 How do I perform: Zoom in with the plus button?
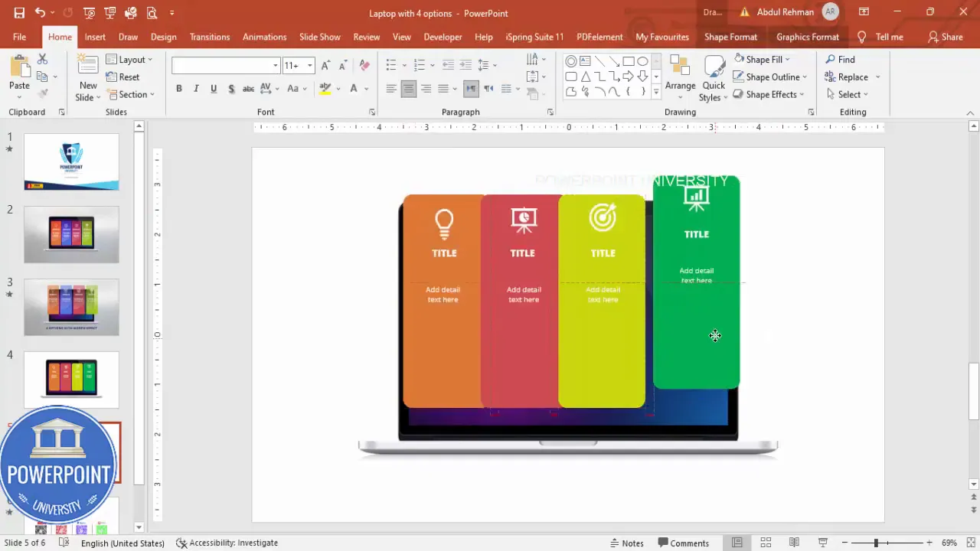pos(929,543)
